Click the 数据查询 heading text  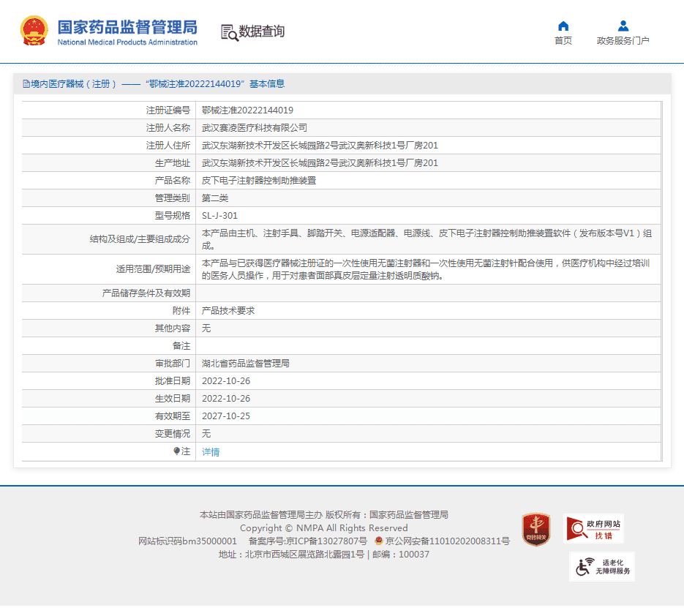point(262,31)
